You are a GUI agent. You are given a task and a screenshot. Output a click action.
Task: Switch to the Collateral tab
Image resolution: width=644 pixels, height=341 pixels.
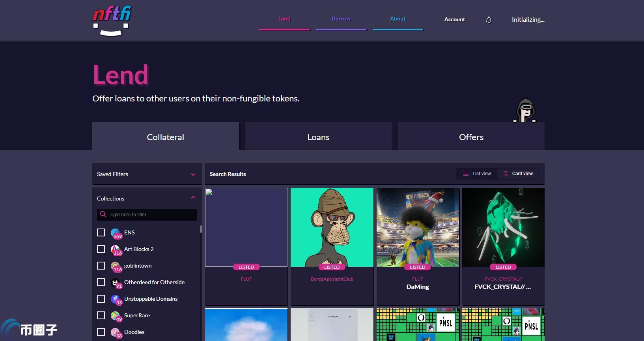[166, 136]
